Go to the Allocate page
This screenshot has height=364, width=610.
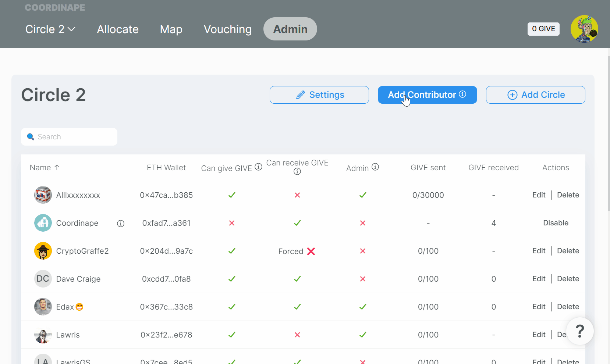tap(118, 29)
